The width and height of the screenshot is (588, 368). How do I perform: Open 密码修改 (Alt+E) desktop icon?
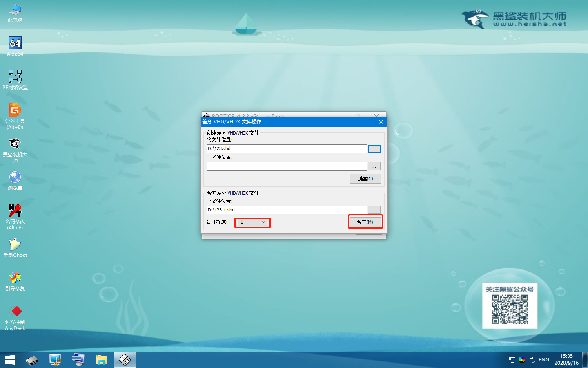click(15, 217)
